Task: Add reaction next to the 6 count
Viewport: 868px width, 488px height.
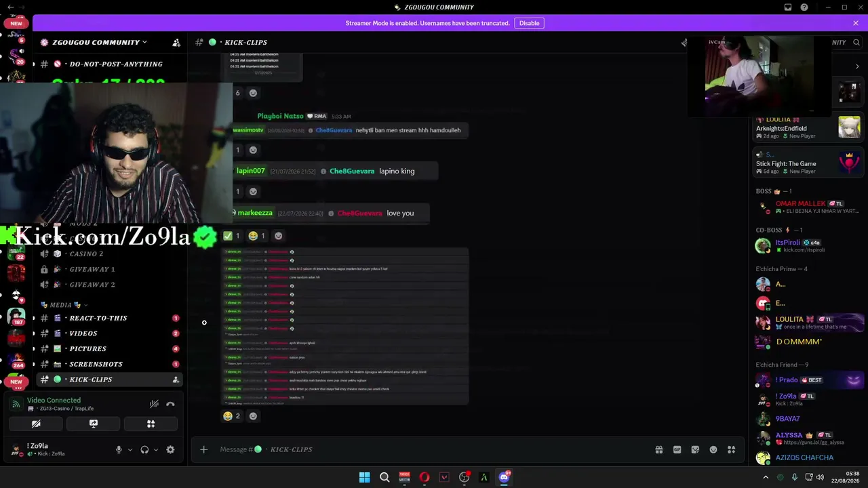Action: (253, 93)
